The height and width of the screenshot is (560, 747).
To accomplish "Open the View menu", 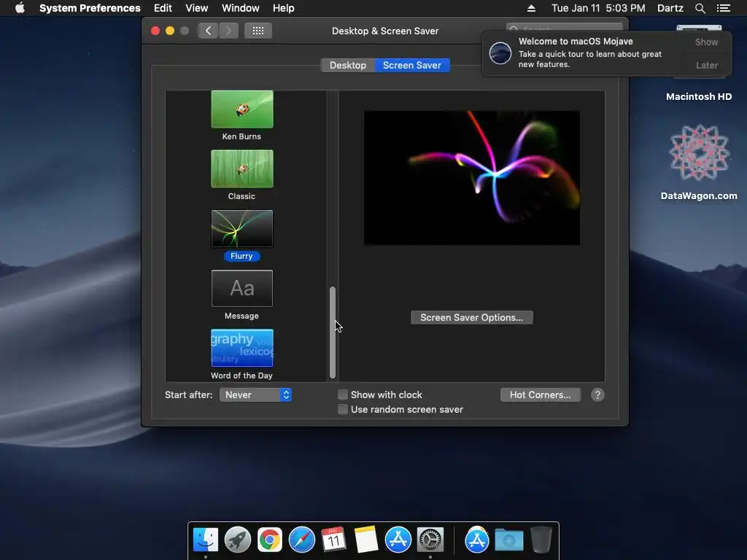I will [197, 8].
